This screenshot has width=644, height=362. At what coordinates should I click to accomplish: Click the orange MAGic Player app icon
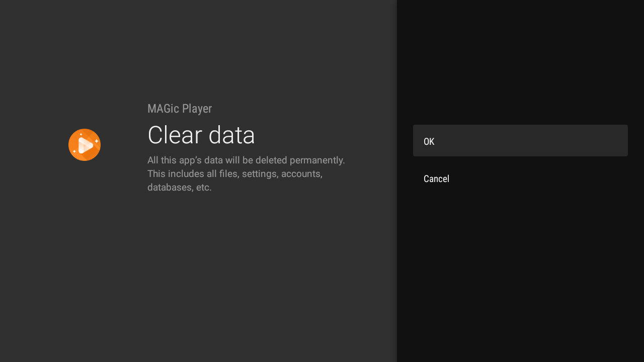point(85,145)
